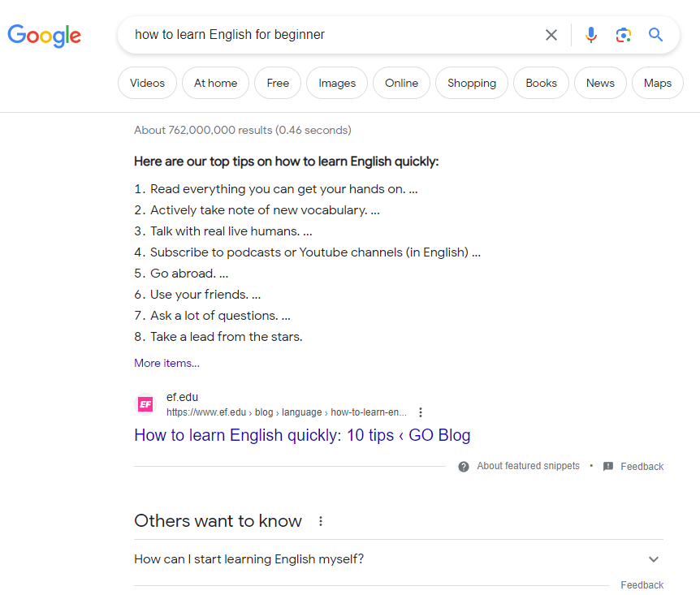Open ef.edu result options menu
Viewport: 700px width, 595px height.
pos(421,412)
